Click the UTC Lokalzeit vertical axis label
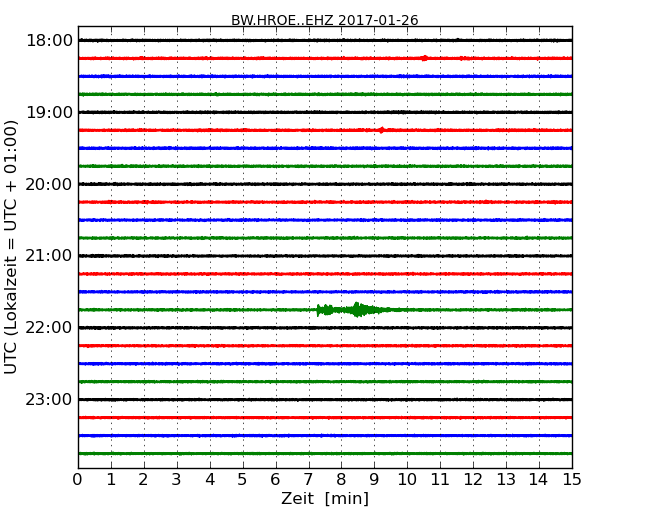Viewport: 650px width, 520px height. (x=11, y=247)
